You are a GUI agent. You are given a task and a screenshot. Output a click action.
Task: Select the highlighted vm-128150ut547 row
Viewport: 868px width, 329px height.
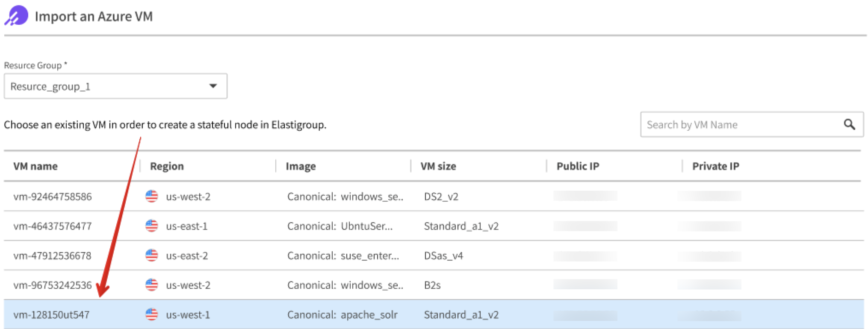tap(52, 315)
